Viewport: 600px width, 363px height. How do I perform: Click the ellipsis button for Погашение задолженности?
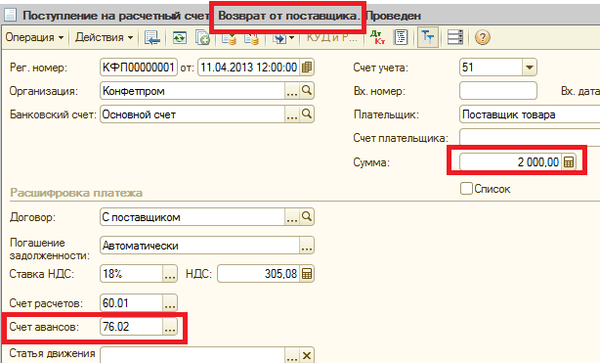point(307,245)
